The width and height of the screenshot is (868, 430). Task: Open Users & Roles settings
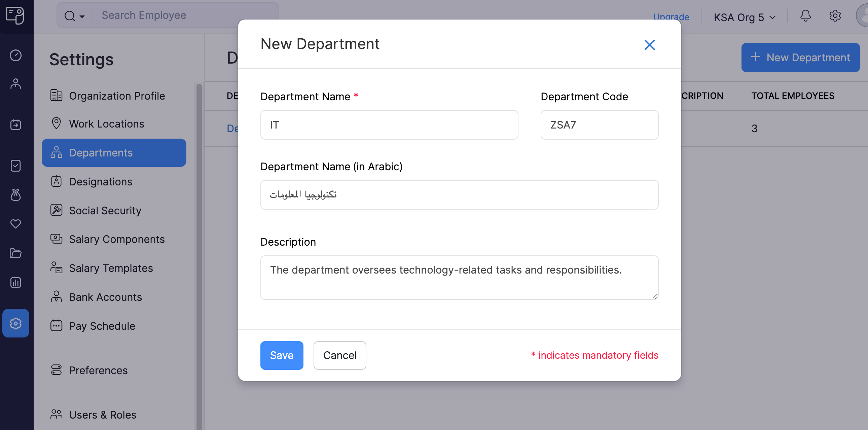click(x=114, y=415)
